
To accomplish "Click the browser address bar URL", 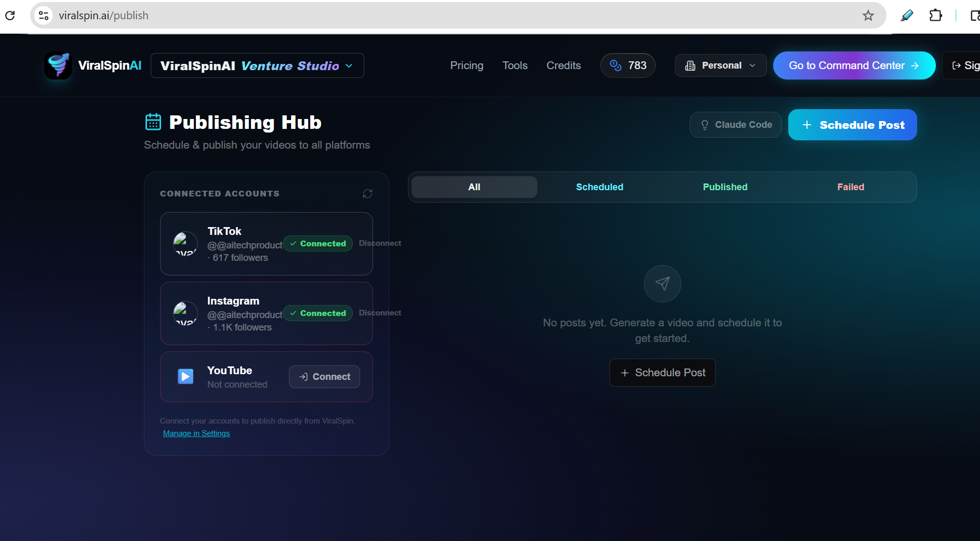I will pyautogui.click(x=103, y=16).
